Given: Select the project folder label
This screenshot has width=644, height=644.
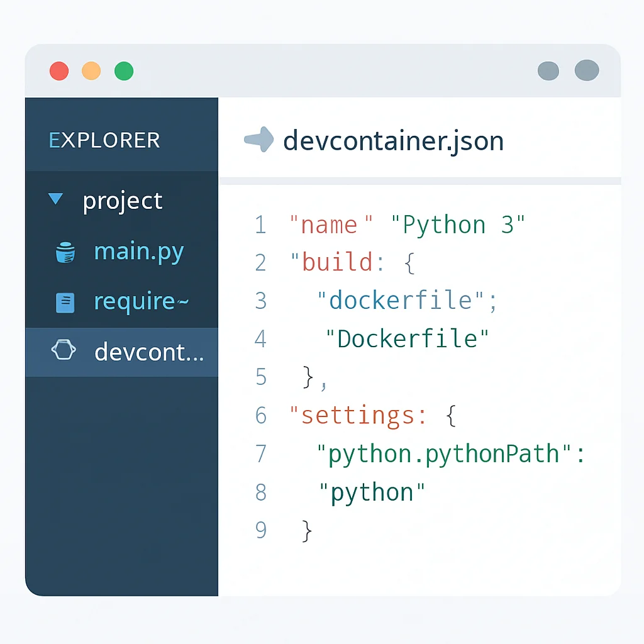Looking at the screenshot, I should [123, 201].
